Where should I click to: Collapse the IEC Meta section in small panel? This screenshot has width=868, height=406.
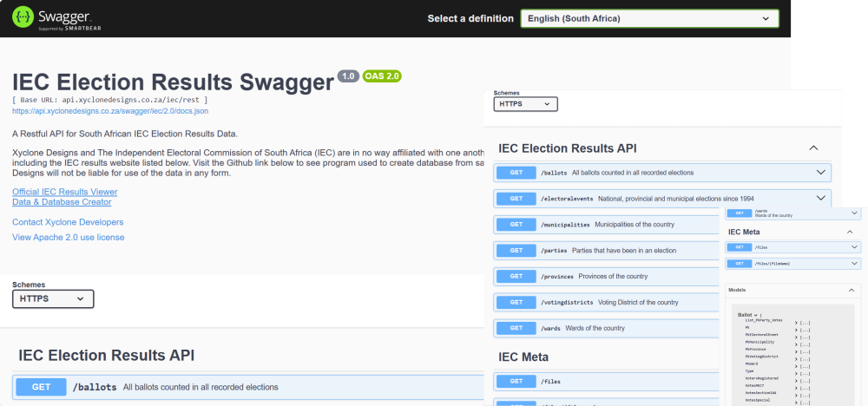click(850, 232)
